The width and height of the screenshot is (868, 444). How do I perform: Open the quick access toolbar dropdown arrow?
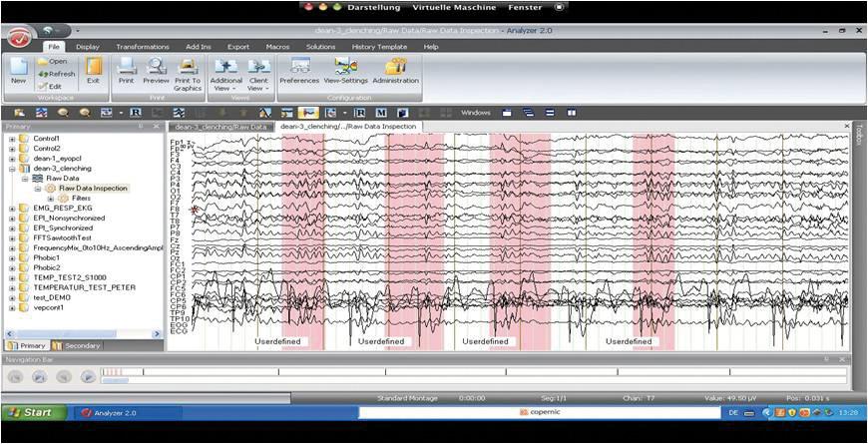pyautogui.click(x=78, y=30)
